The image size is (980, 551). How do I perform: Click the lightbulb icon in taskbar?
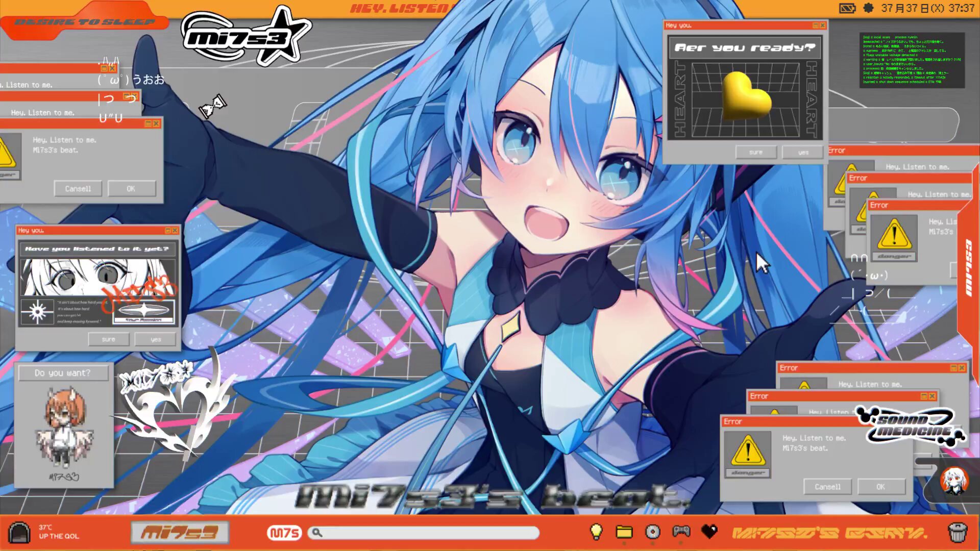[x=596, y=532]
